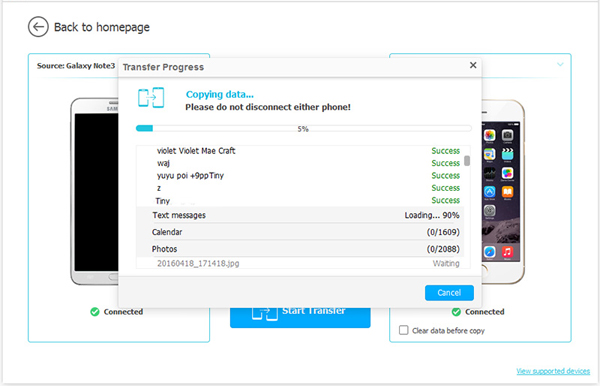This screenshot has width=600, height=386.
Task: Click the Photos category row
Action: point(300,249)
